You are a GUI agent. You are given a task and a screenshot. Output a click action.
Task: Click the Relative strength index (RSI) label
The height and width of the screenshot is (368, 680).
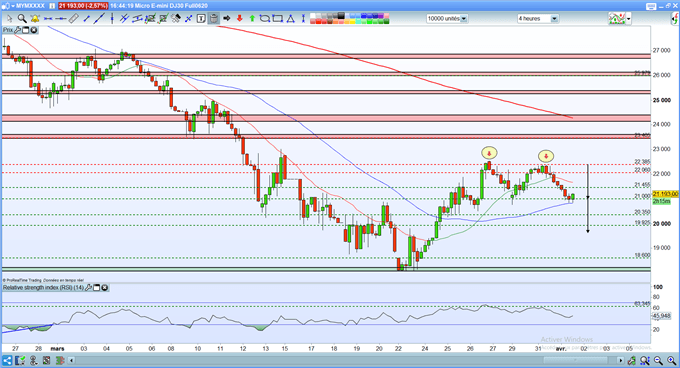pos(43,287)
